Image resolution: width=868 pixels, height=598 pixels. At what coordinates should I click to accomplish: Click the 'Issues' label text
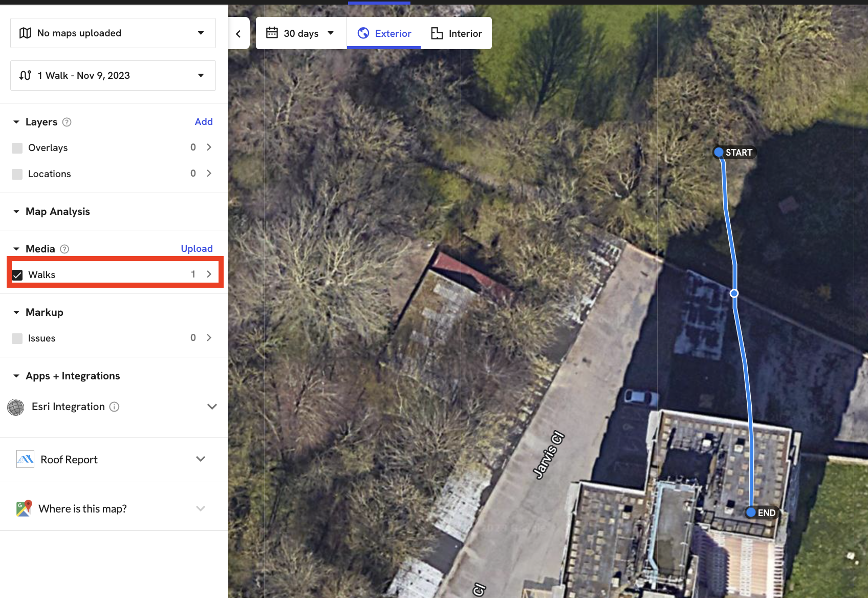tap(41, 338)
